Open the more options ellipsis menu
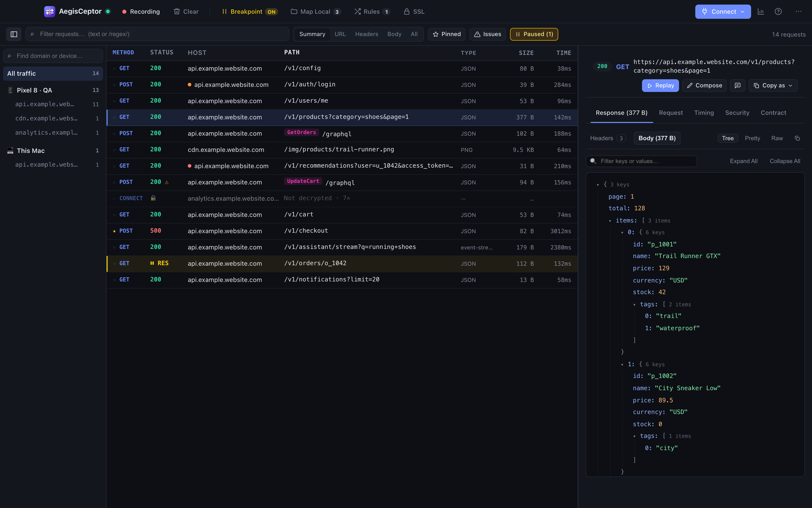 [x=798, y=11]
